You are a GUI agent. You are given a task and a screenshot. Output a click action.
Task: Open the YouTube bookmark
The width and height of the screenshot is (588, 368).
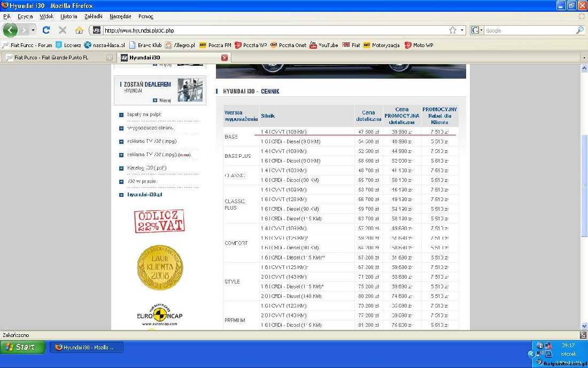tap(323, 45)
